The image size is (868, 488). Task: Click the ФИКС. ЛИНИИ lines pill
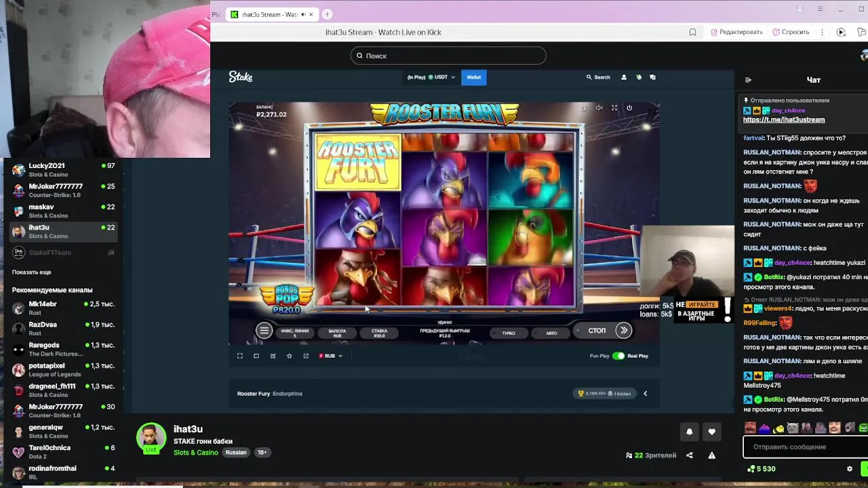point(294,333)
